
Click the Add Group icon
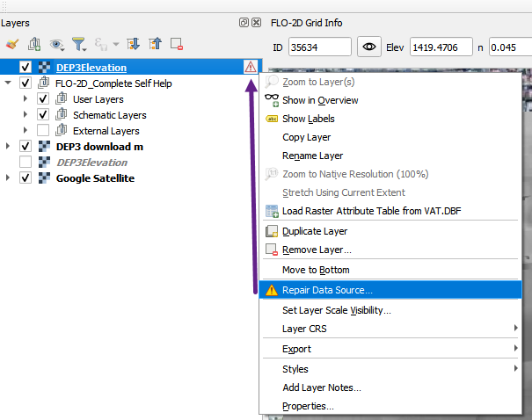tap(34, 44)
